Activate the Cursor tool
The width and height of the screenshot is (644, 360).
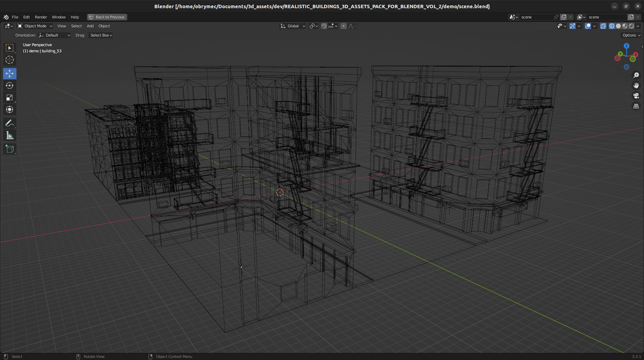pyautogui.click(x=9, y=60)
